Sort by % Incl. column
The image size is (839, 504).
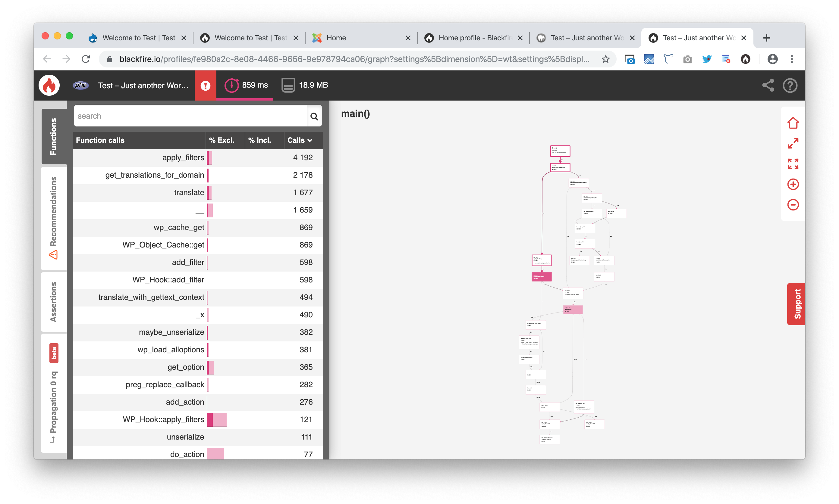coord(264,140)
